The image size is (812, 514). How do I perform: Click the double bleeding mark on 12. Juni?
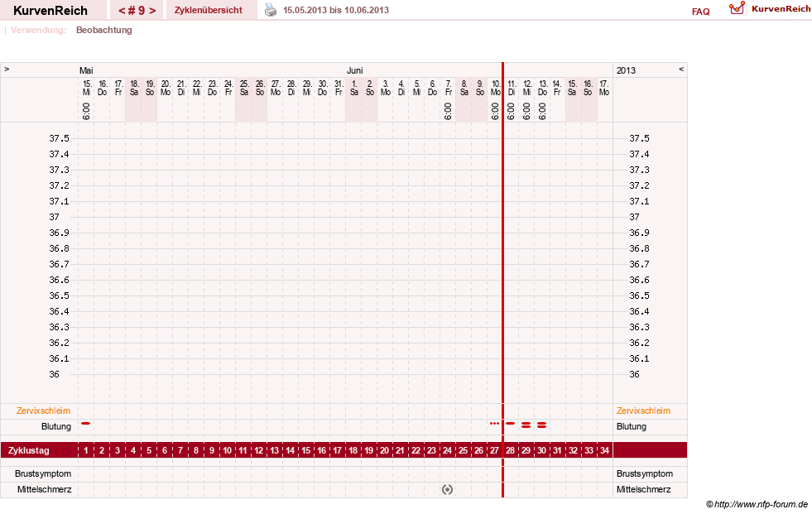tap(526, 425)
